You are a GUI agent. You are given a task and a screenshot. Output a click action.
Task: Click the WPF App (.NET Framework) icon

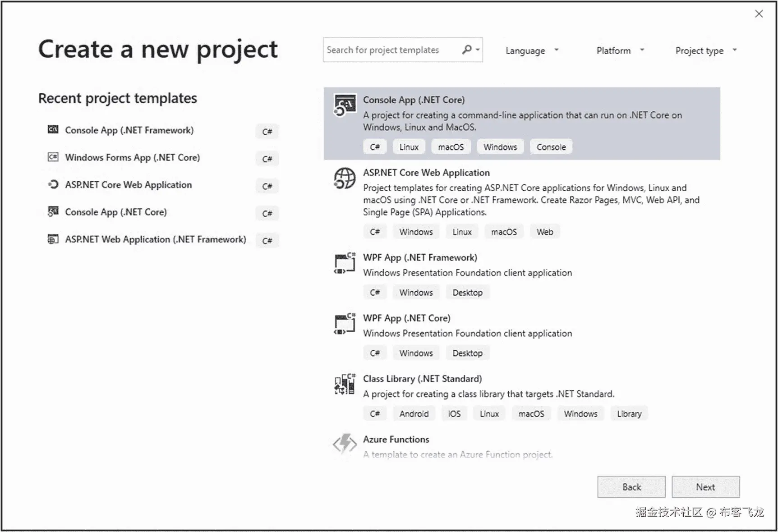(x=345, y=263)
